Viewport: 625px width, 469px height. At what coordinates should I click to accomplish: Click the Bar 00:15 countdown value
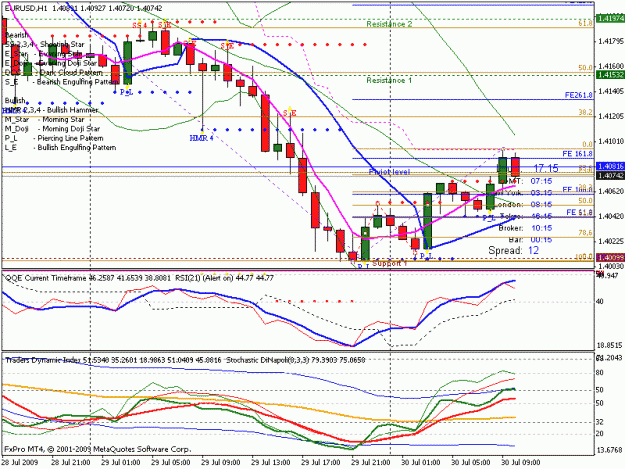(541, 239)
